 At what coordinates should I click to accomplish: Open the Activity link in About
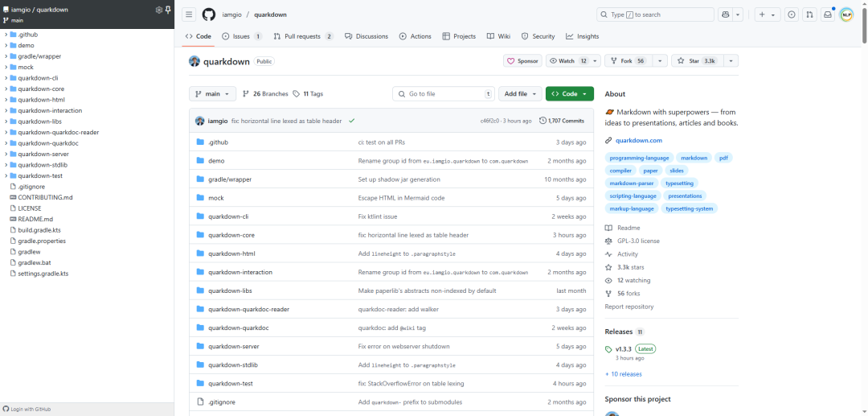[x=627, y=254]
